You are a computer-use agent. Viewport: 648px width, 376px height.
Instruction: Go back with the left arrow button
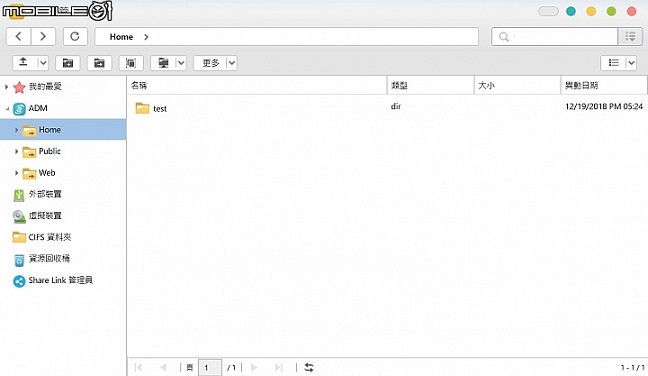(18, 36)
